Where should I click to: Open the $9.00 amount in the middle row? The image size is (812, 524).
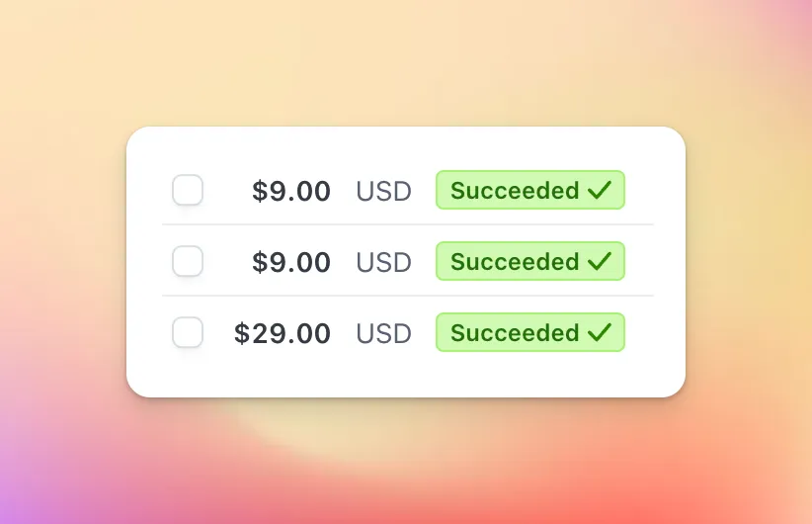[x=291, y=262]
